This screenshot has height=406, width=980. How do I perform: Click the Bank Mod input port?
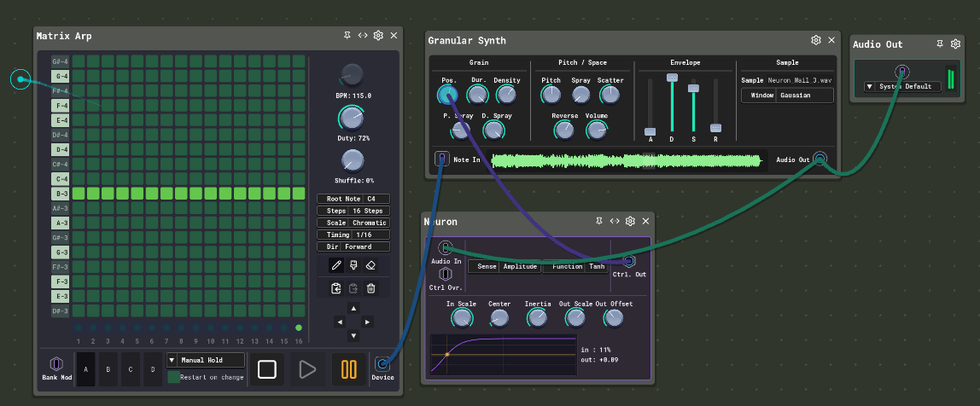(x=56, y=363)
